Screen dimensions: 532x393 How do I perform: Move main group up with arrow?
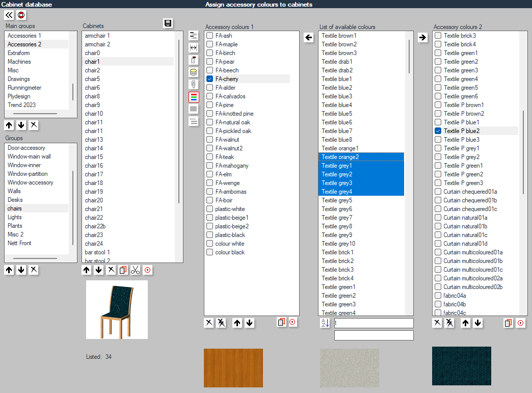pos(9,125)
